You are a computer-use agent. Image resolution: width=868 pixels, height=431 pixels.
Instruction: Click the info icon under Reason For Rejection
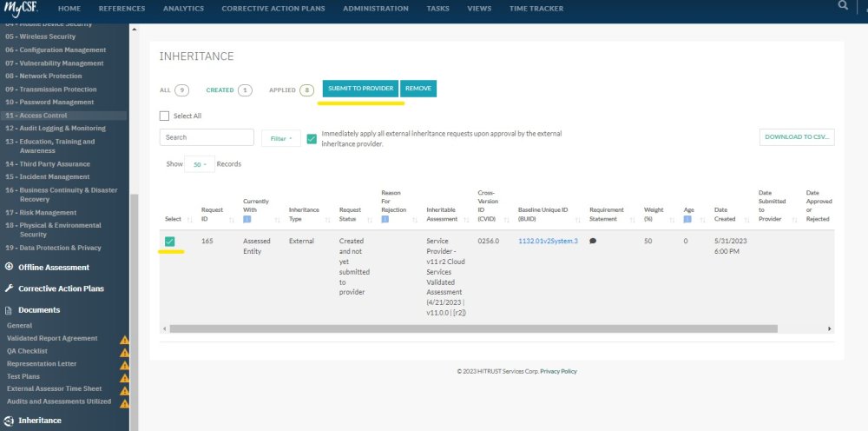pos(385,219)
